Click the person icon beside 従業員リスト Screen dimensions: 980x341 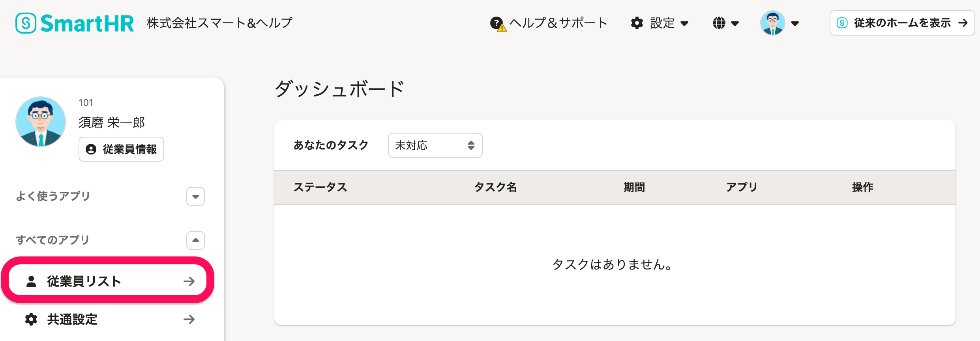coord(31,281)
